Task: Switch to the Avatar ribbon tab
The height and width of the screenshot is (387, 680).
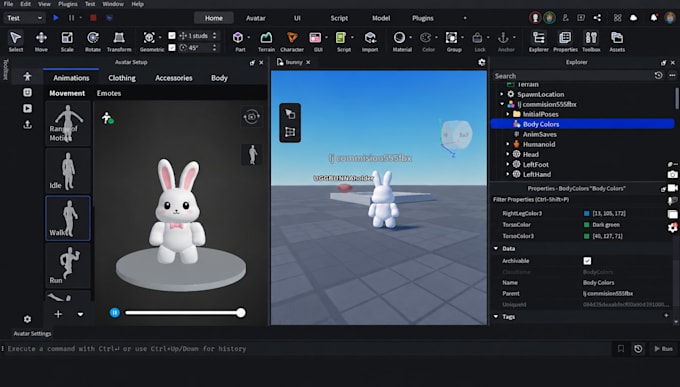Action: pyautogui.click(x=255, y=18)
